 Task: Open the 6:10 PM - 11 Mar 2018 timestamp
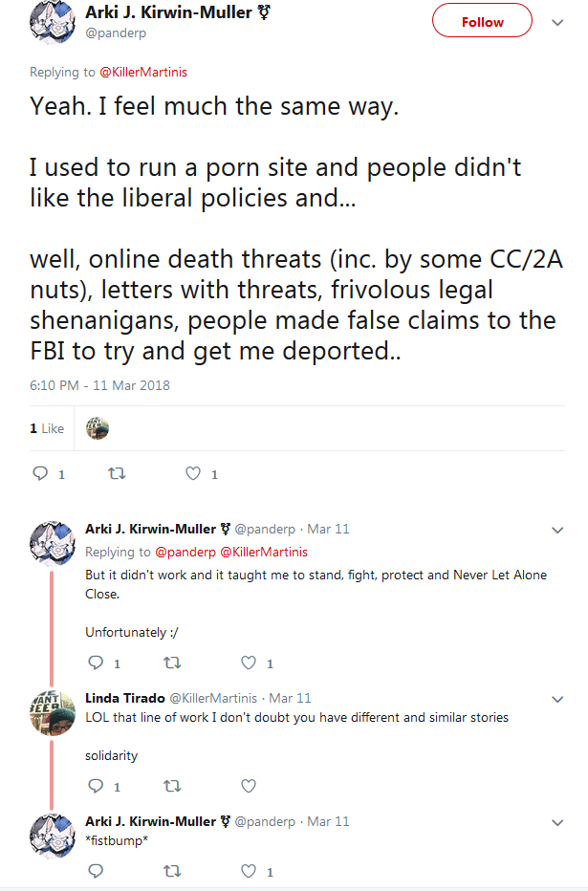[99, 385]
